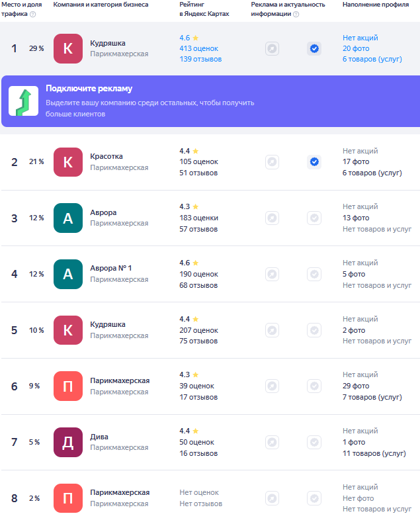Click the blue verified badge for Красотка
This screenshot has width=420, height=526.
[x=314, y=161]
